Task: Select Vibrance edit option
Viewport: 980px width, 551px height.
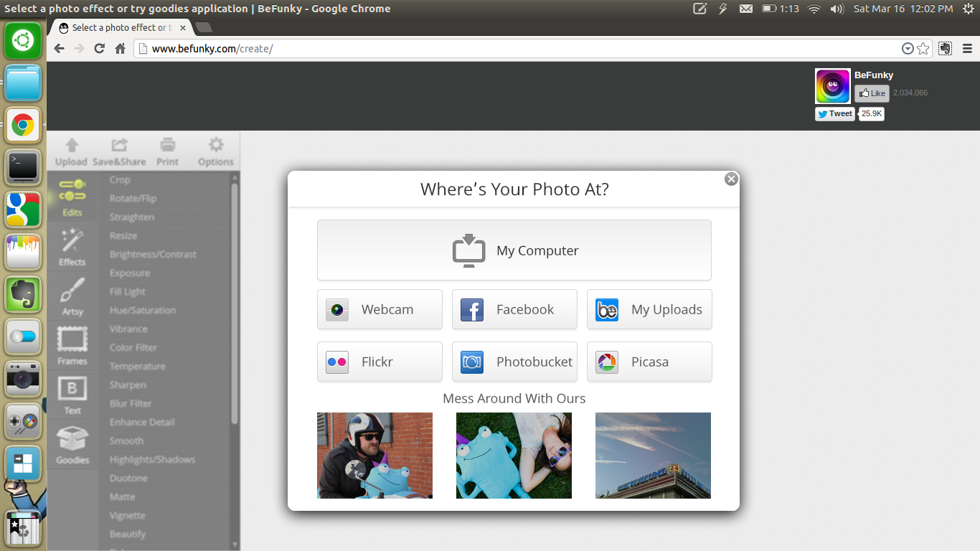Action: (128, 329)
